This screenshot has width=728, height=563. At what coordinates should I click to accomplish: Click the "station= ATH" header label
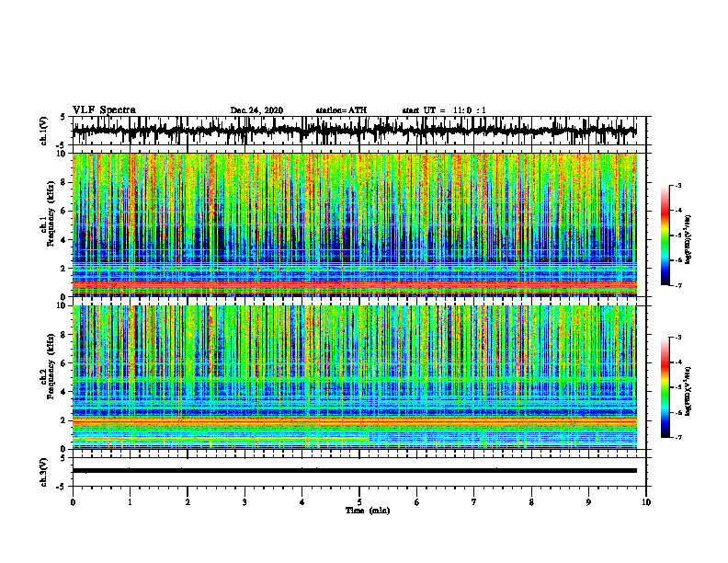point(341,110)
